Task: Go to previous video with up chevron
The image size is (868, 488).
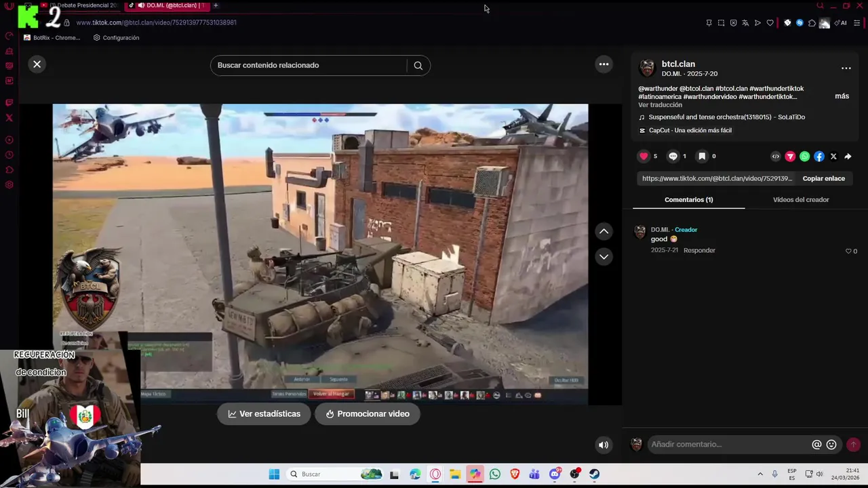Action: (604, 232)
